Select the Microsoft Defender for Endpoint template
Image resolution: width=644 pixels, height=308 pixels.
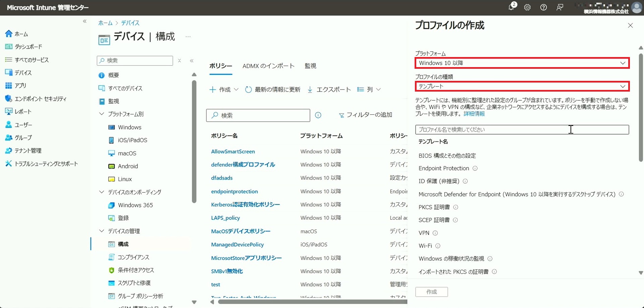click(517, 194)
